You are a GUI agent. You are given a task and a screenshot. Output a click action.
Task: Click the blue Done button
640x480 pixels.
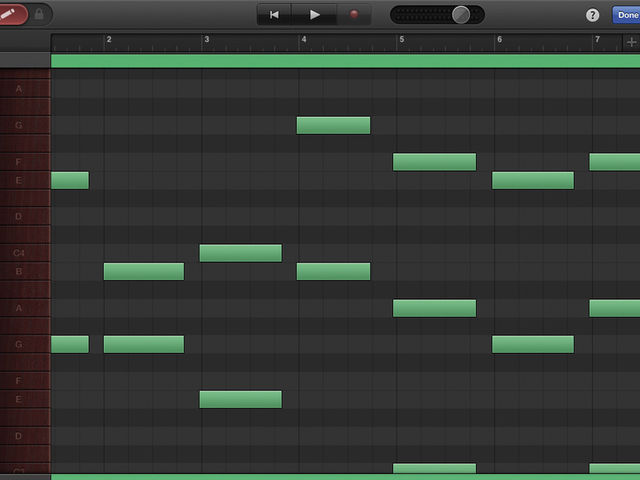pyautogui.click(x=627, y=15)
